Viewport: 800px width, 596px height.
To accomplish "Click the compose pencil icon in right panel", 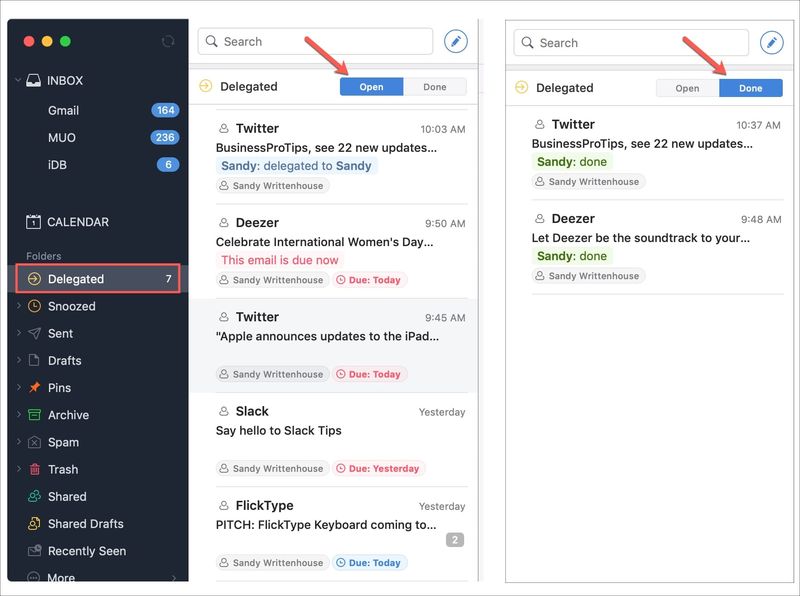I will pyautogui.click(x=771, y=43).
